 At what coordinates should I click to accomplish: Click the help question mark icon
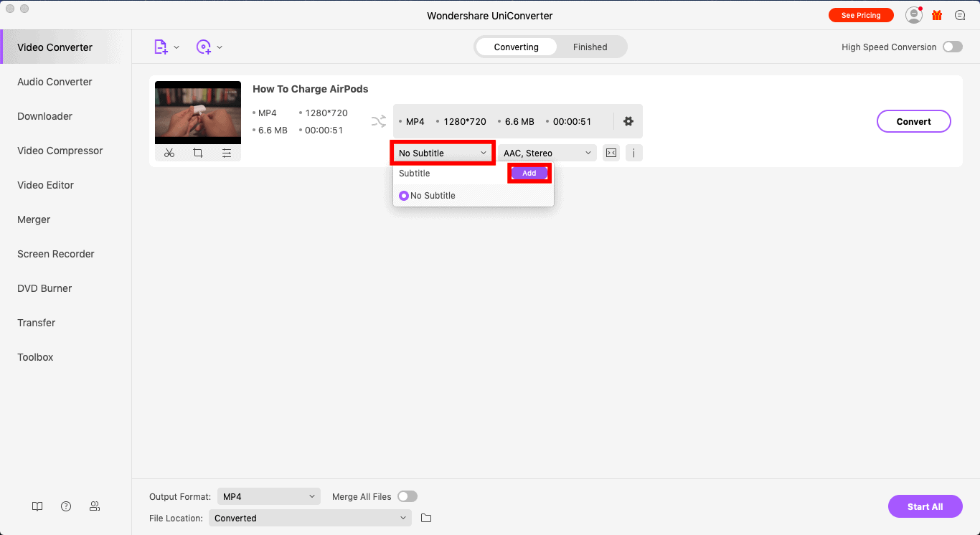[x=66, y=506]
